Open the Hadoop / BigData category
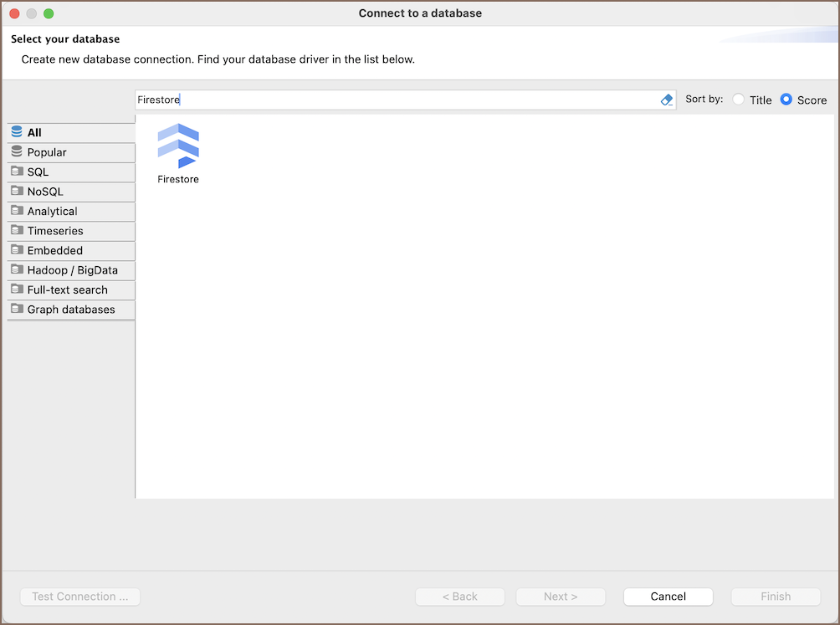This screenshot has height=625, width=840. (72, 270)
